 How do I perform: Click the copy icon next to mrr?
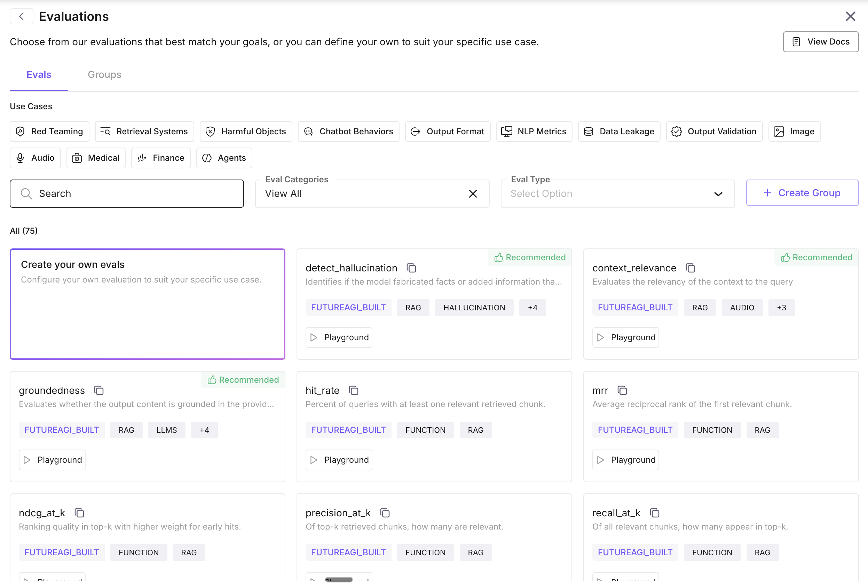click(622, 390)
